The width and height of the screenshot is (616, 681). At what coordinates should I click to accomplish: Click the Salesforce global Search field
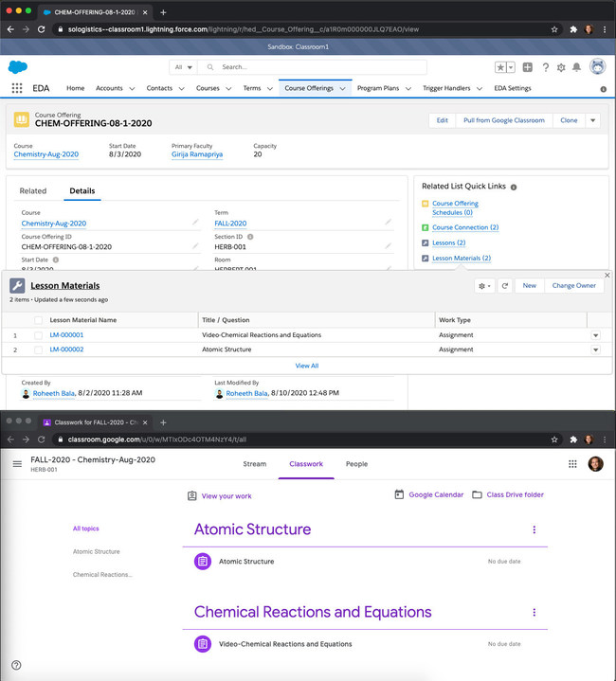(x=312, y=67)
